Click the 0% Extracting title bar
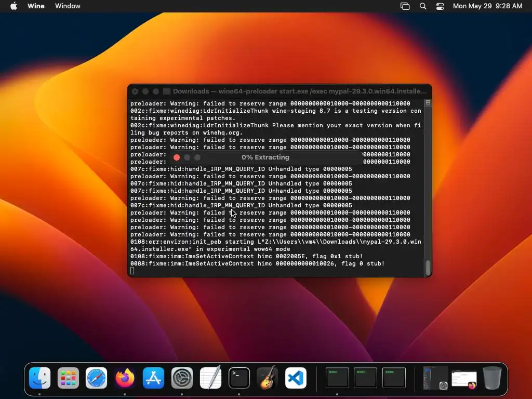 coord(265,157)
